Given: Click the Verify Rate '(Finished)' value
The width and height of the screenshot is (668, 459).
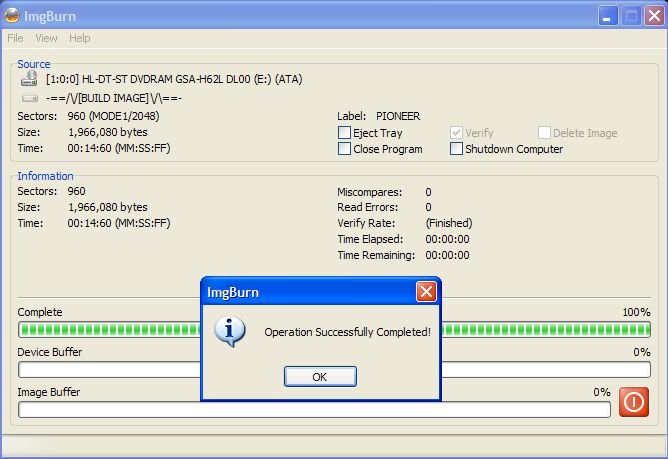Looking at the screenshot, I should [449, 223].
